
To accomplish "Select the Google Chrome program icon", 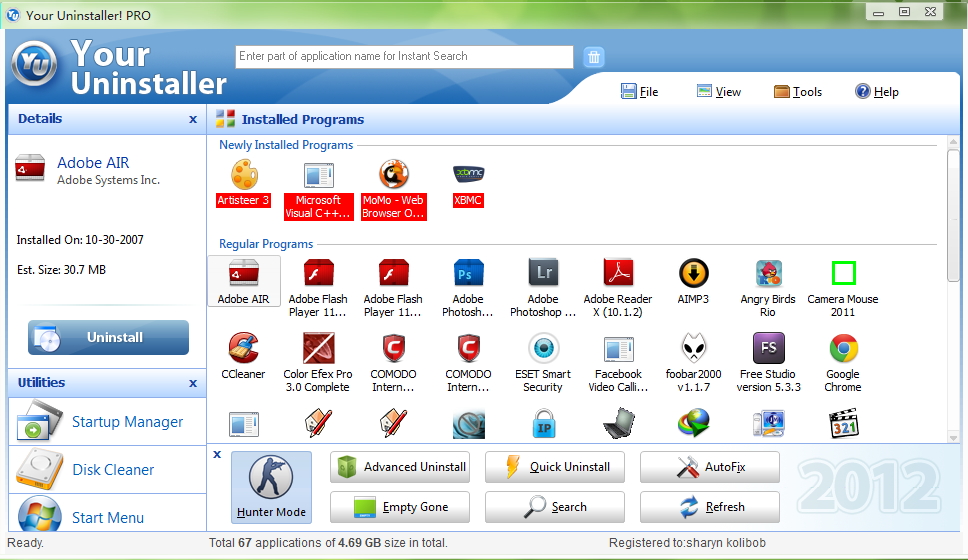I will point(843,348).
